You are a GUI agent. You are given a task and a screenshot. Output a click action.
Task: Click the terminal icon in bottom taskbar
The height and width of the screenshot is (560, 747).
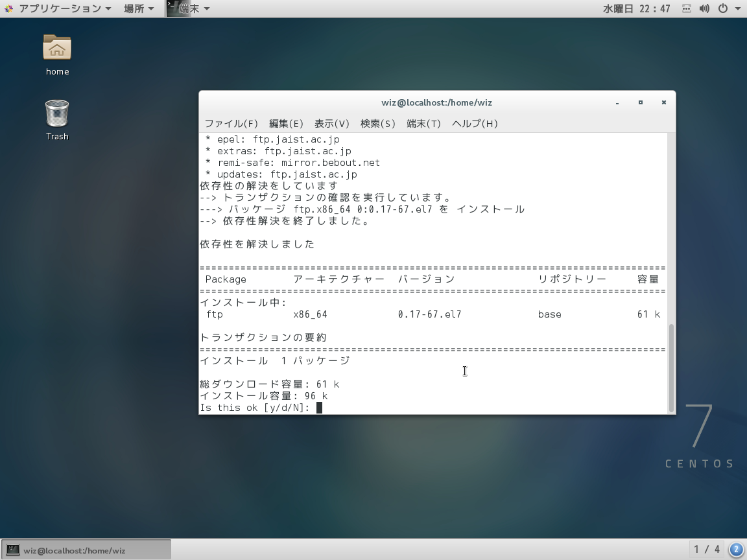pos(13,550)
